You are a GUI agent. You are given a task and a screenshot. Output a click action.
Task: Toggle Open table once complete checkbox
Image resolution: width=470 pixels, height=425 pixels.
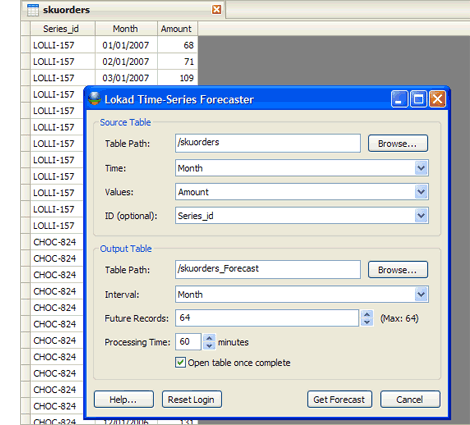180,362
